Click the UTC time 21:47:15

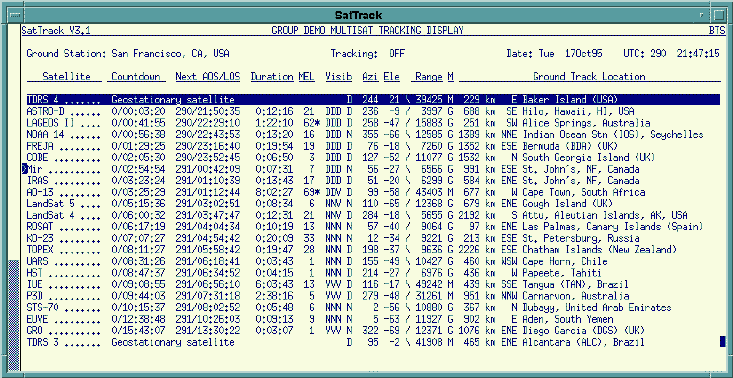[x=698, y=54]
